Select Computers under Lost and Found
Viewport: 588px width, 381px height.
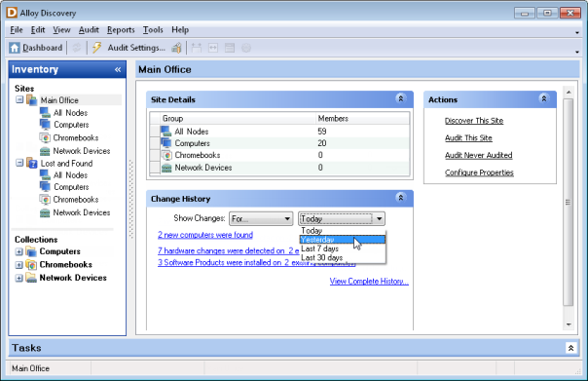[71, 187]
